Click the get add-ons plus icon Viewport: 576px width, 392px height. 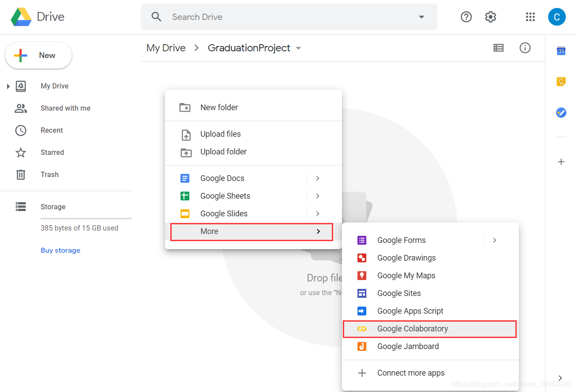coord(561,162)
